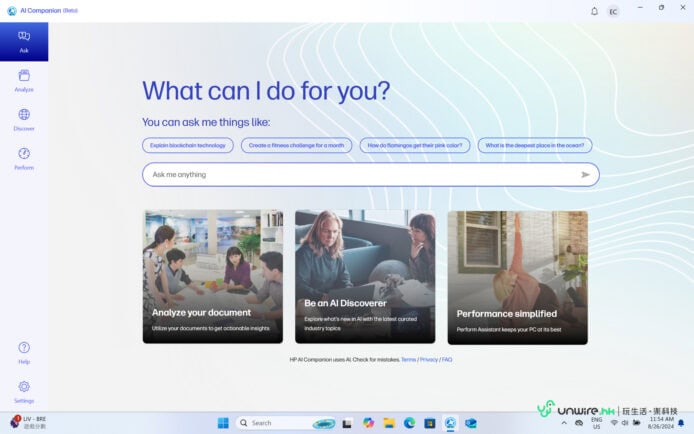Open Settings from the sidebar
This screenshot has width=694, height=434.
click(24, 390)
